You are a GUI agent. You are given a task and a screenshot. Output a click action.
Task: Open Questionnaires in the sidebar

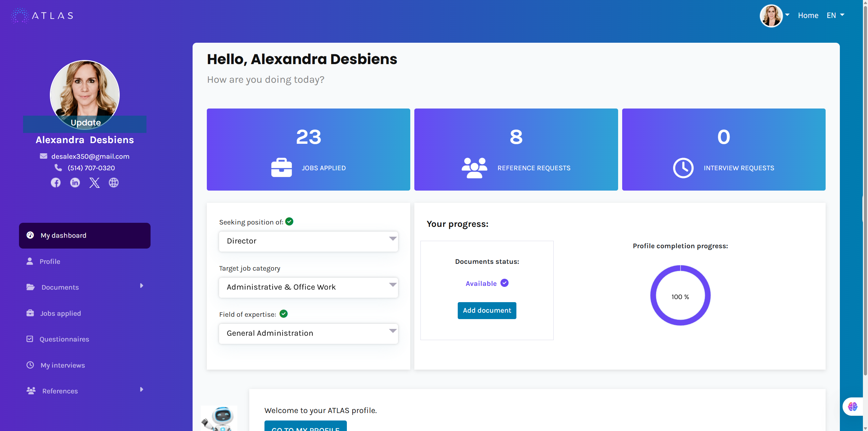[64, 339]
